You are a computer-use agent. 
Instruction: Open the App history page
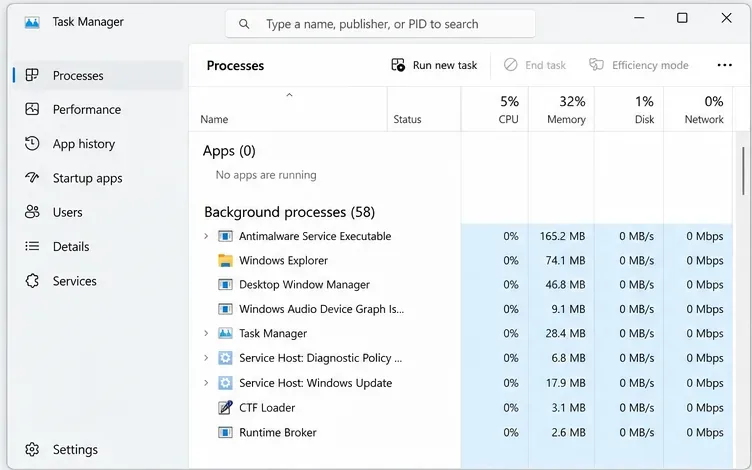pos(98,144)
